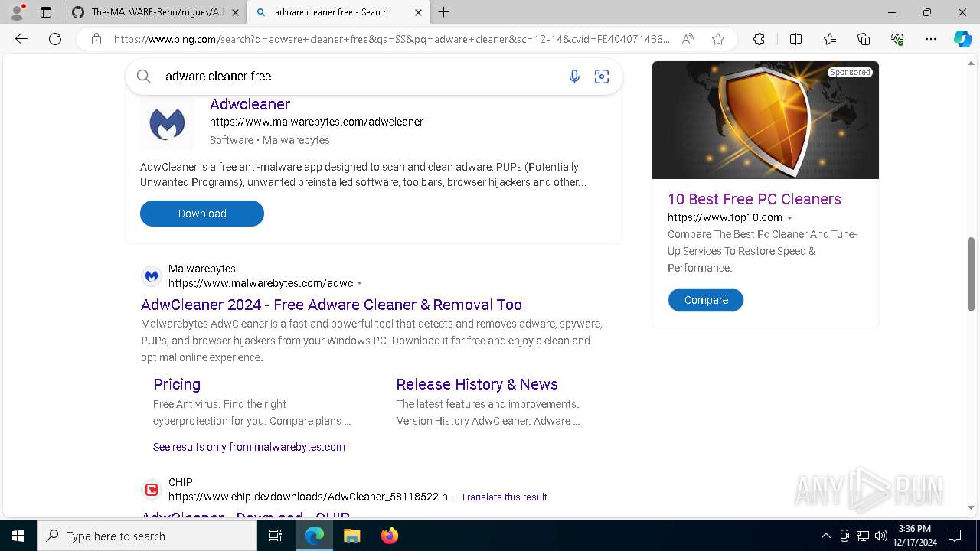Open Split screen icon in toolbar
The height and width of the screenshot is (551, 980).
tap(795, 39)
